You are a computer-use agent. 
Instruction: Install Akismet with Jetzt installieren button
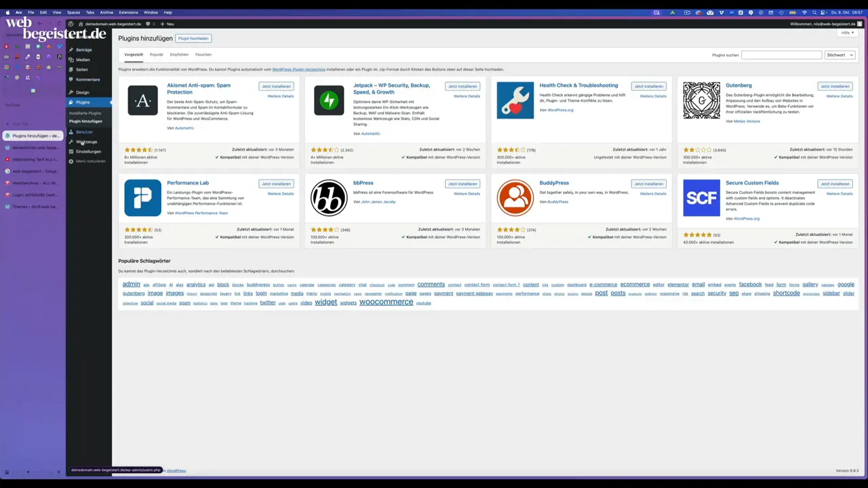276,86
